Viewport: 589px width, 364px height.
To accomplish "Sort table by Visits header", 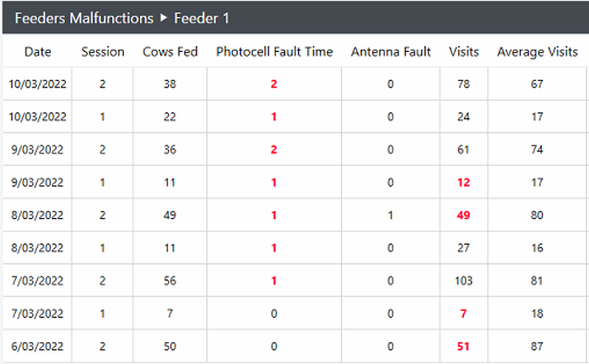I will coord(464,52).
